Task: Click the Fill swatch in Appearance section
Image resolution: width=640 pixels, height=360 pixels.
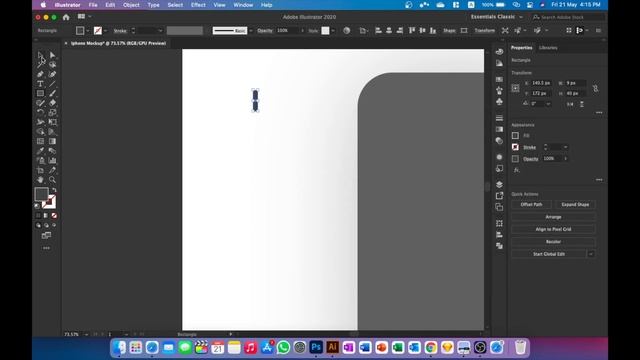Action: (516, 136)
